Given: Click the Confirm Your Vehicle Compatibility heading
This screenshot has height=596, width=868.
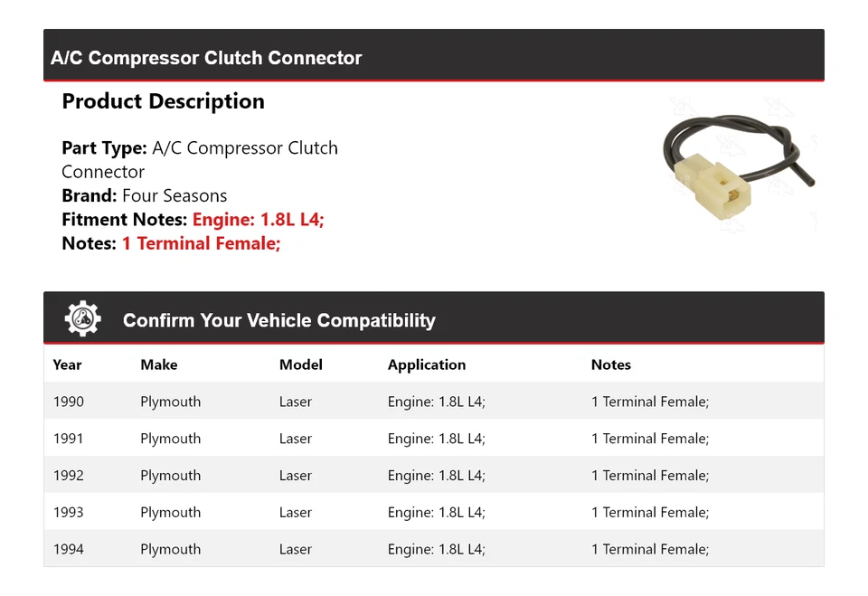Looking at the screenshot, I should coord(278,320).
